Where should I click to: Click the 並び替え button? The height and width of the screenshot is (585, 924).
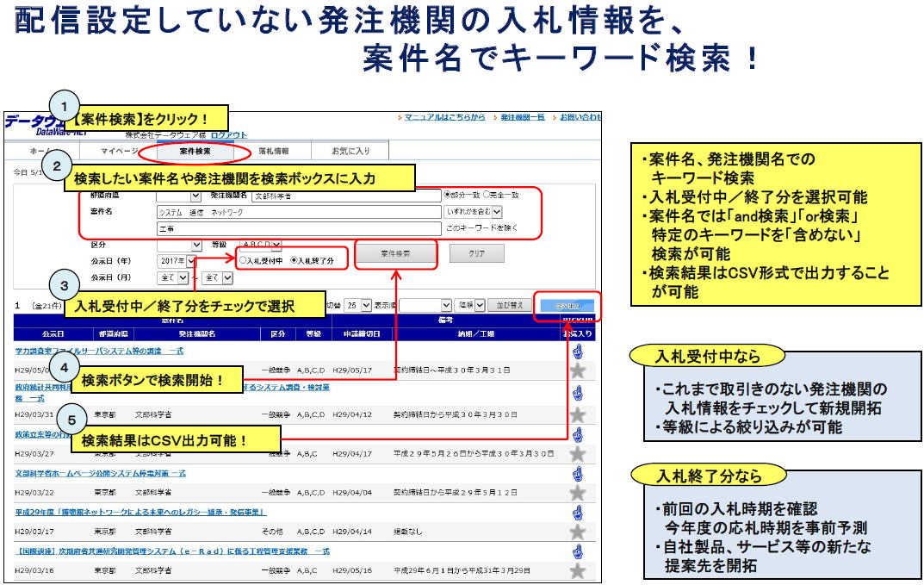[510, 306]
